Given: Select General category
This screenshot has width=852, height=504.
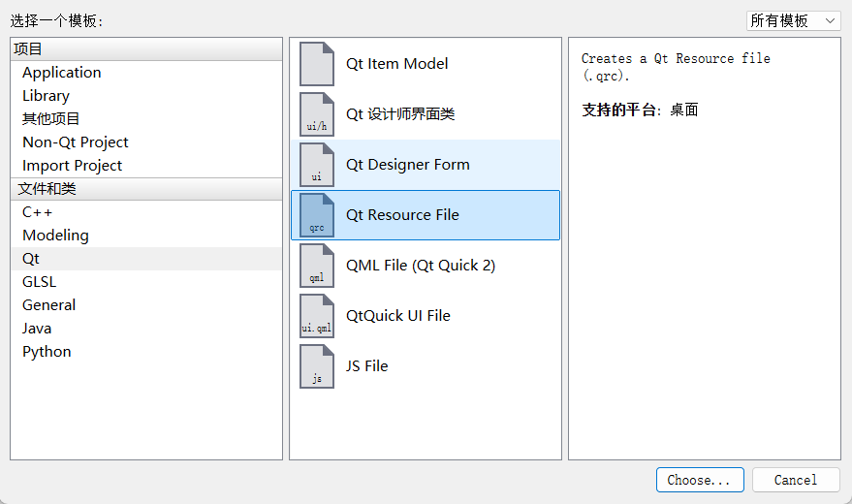Looking at the screenshot, I should (146, 305).
